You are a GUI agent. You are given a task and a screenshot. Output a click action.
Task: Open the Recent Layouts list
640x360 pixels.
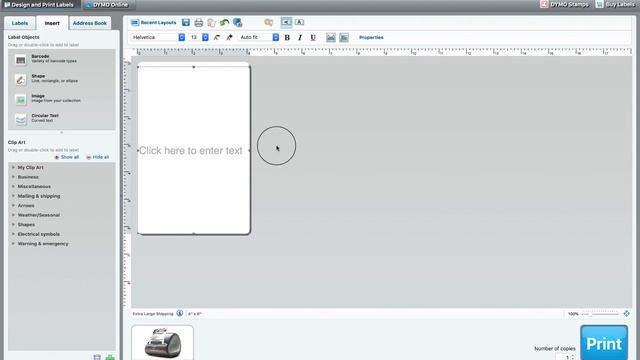click(154, 22)
